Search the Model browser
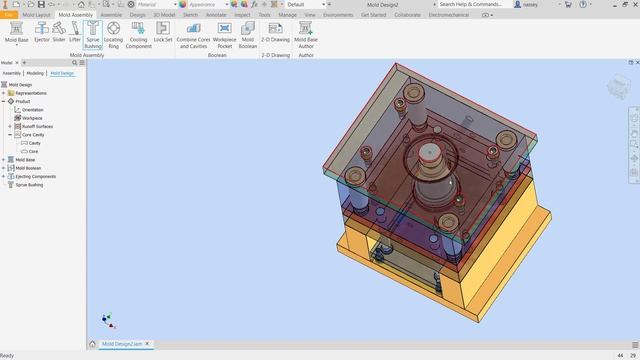The height and width of the screenshot is (360, 640). (74, 63)
